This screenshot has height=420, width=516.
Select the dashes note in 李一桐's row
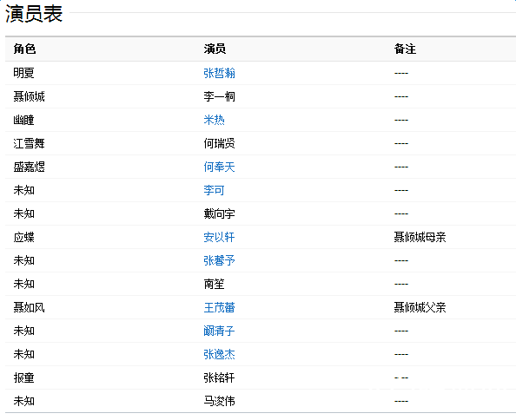401,97
